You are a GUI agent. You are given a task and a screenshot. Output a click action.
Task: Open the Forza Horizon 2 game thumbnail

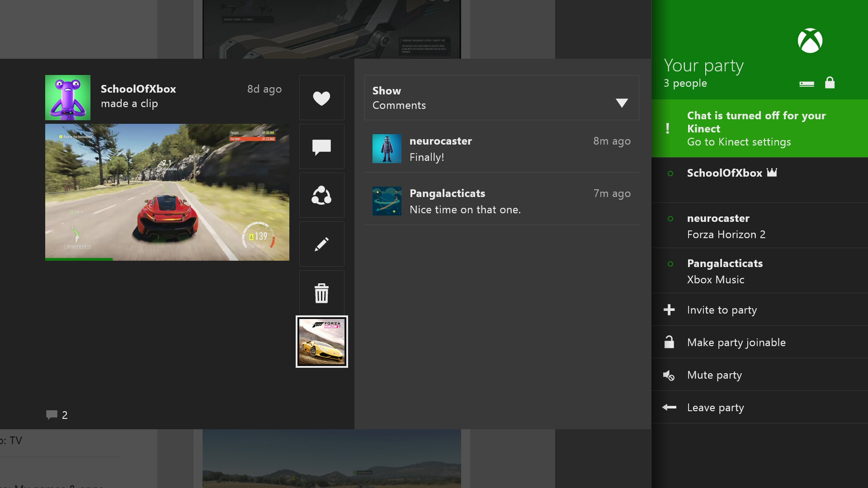(321, 341)
